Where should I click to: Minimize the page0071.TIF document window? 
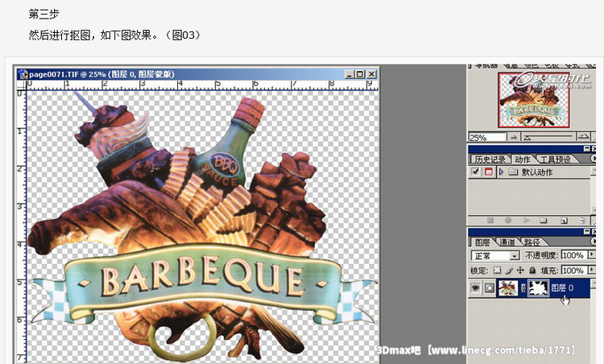[x=349, y=74]
